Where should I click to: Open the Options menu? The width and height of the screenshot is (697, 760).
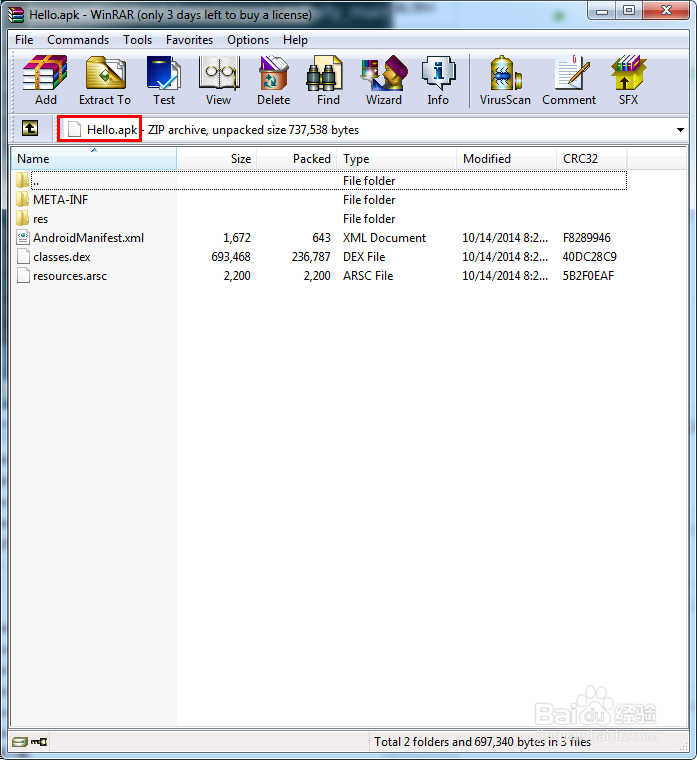(x=248, y=40)
